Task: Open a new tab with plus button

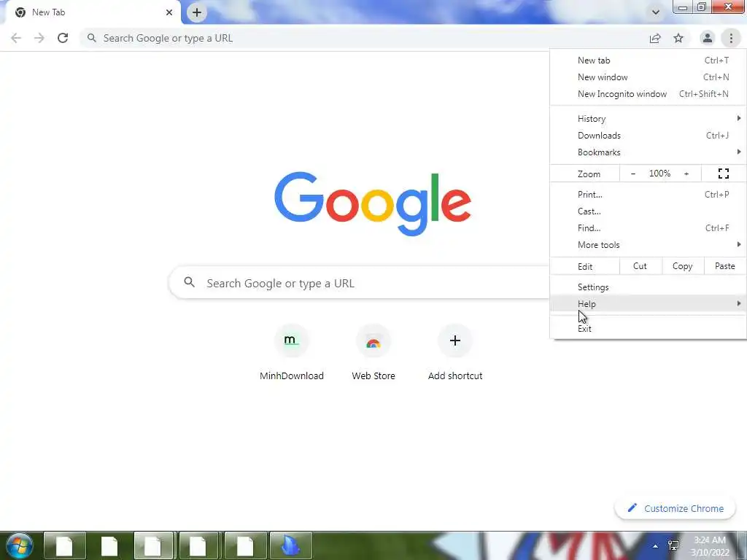Action: (x=197, y=12)
